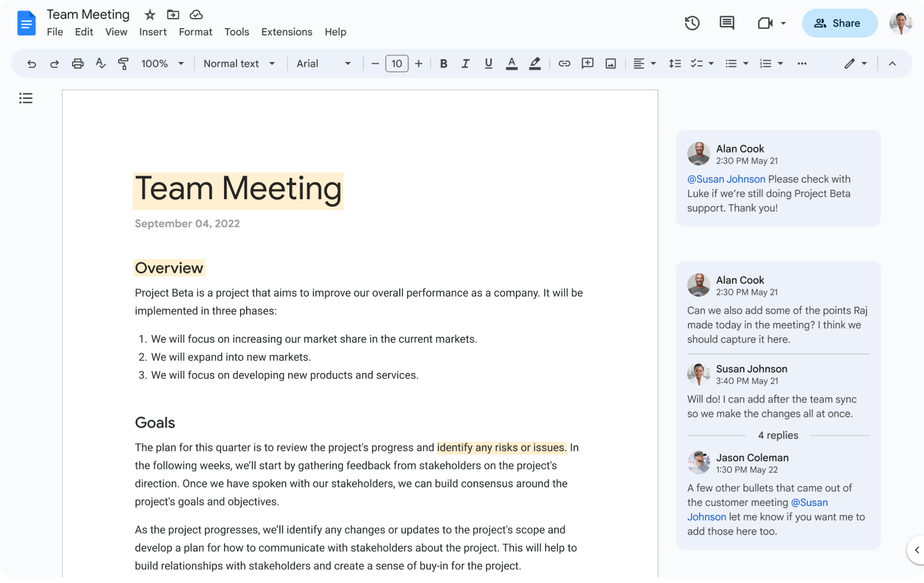
Task: Open the text alignment dropdown
Action: [x=644, y=64]
